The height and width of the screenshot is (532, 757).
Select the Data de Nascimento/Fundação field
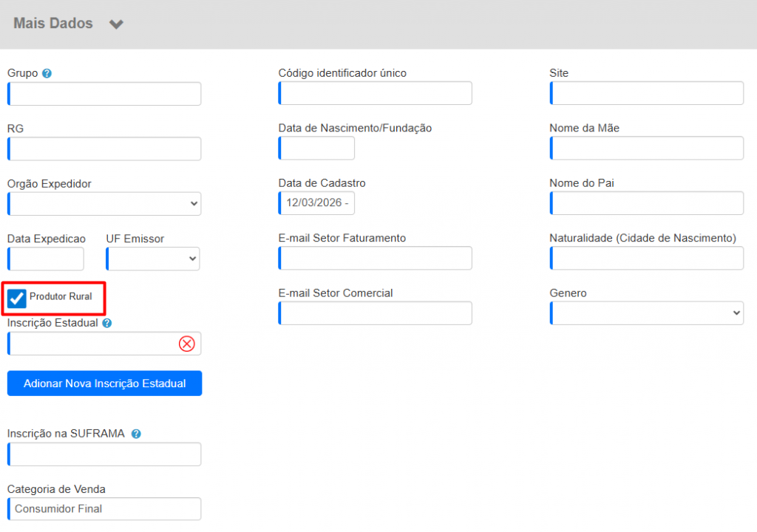pos(317,149)
